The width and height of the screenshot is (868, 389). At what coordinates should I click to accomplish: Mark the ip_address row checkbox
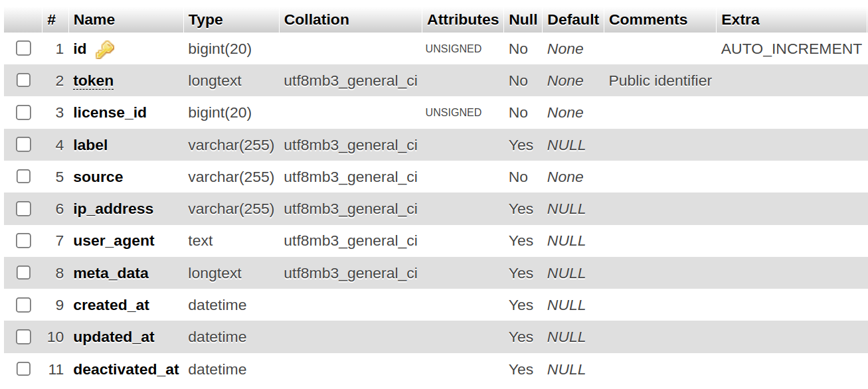[x=24, y=208]
